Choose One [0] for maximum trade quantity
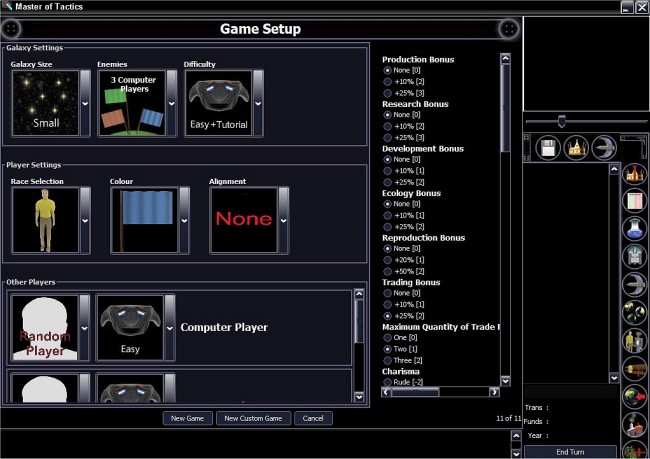650x459 pixels. 400,338
